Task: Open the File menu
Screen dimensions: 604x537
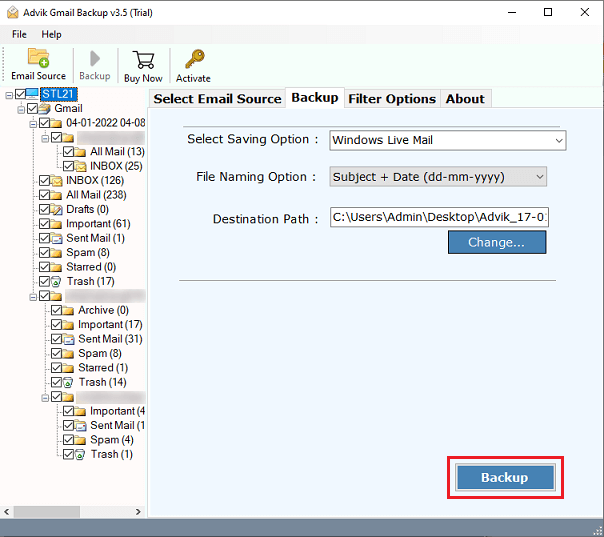Action: click(19, 34)
